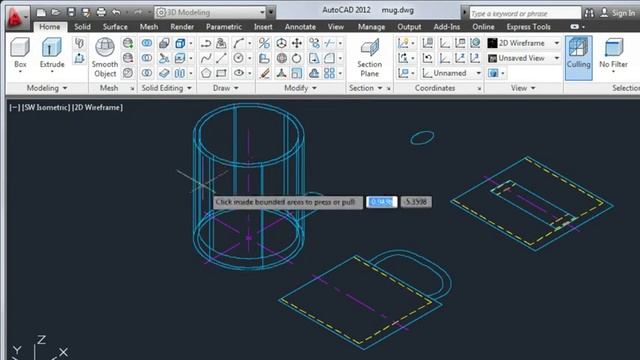The image size is (640, 360).
Task: Click the Arc draw tool
Action: click(238, 43)
